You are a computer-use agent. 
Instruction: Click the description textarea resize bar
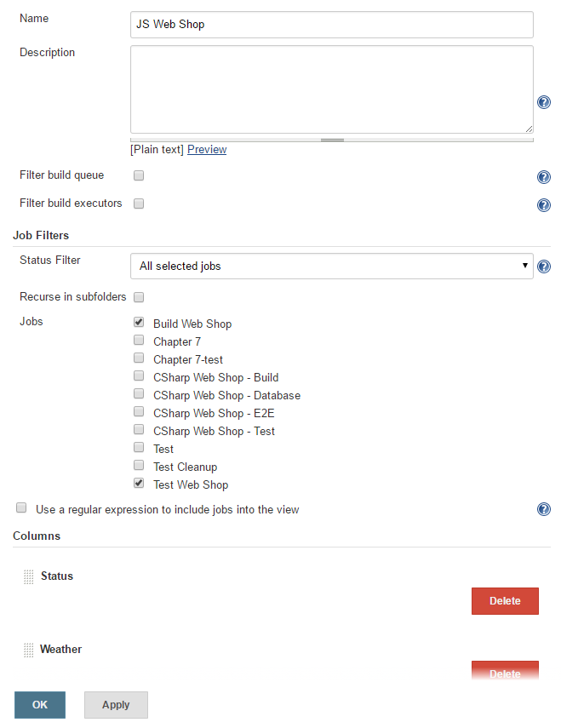point(332,140)
